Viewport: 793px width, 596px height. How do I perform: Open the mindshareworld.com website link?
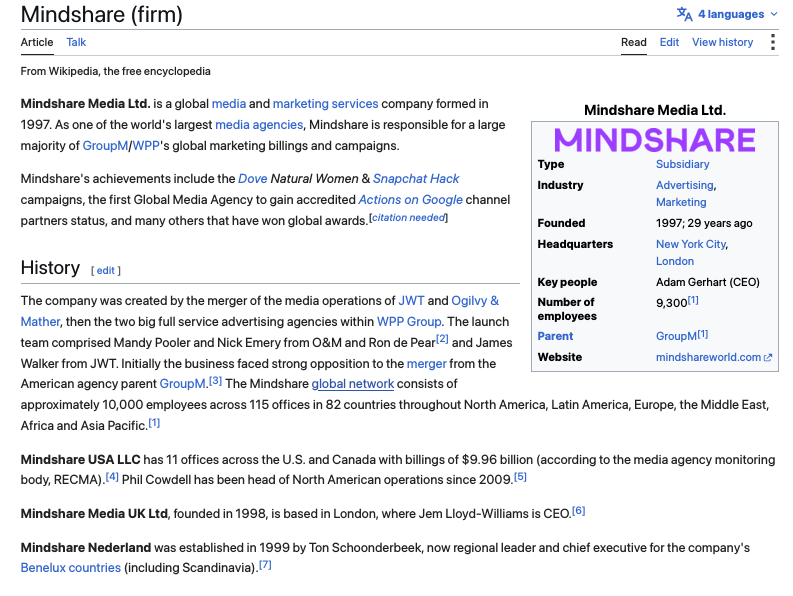[708, 357]
